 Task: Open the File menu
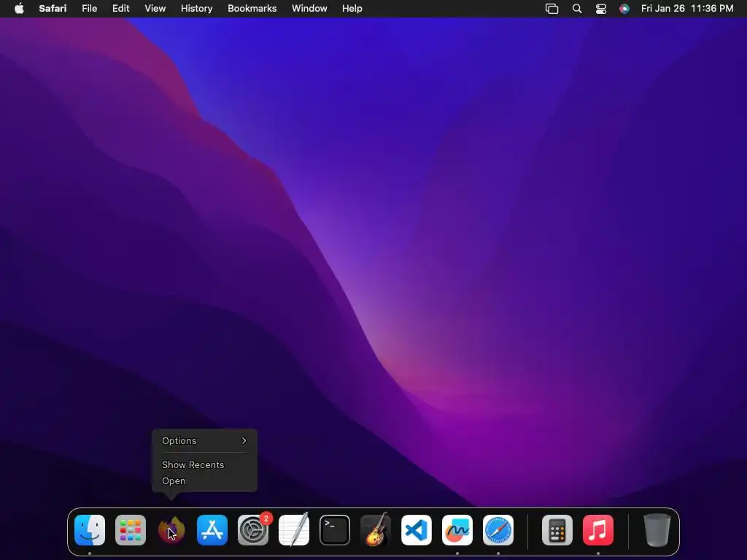coord(90,9)
